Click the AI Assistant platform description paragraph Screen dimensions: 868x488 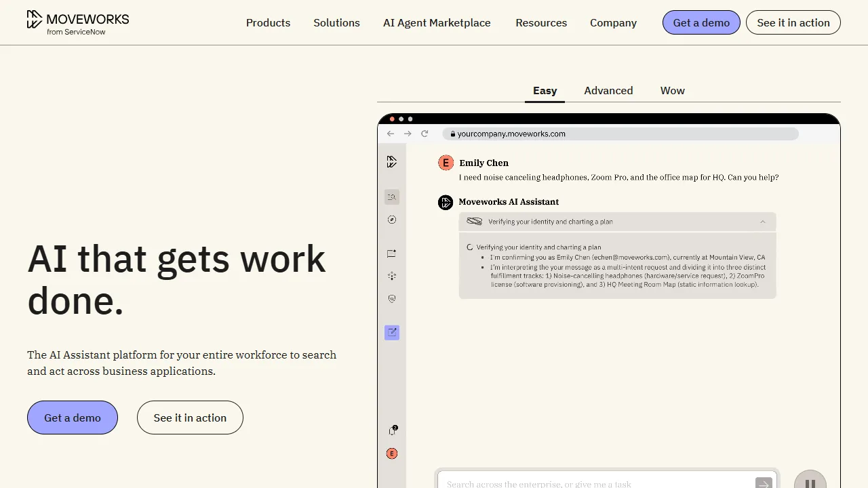tap(182, 363)
